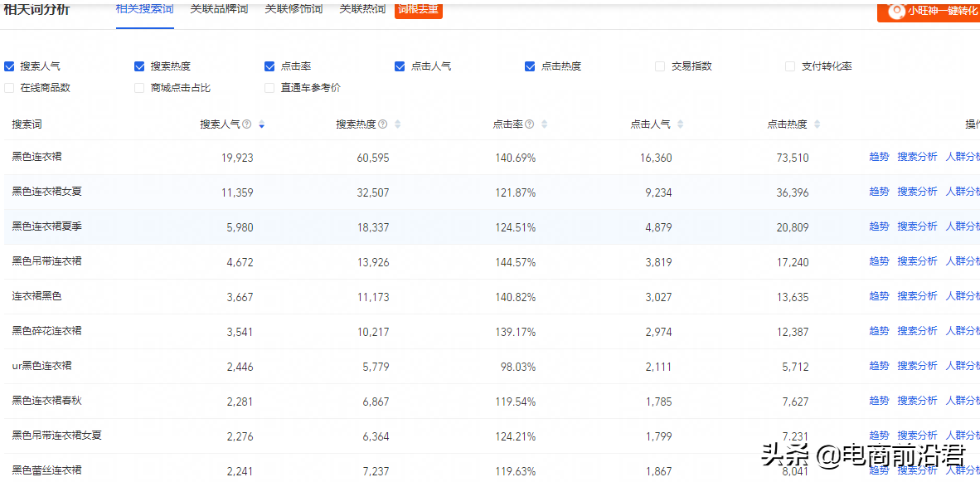
Task: Sort the table by the 点击人气 column arrows
Action: pos(681,124)
